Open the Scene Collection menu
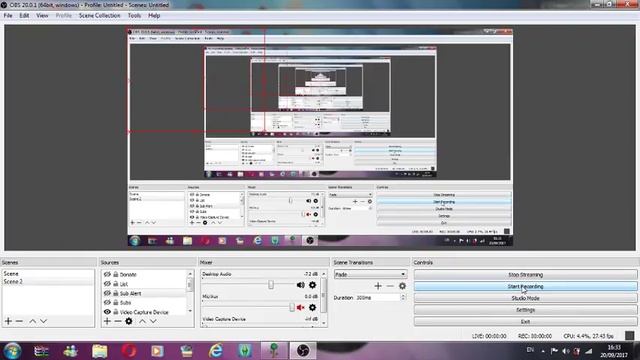The width and height of the screenshot is (640, 360). click(100, 16)
